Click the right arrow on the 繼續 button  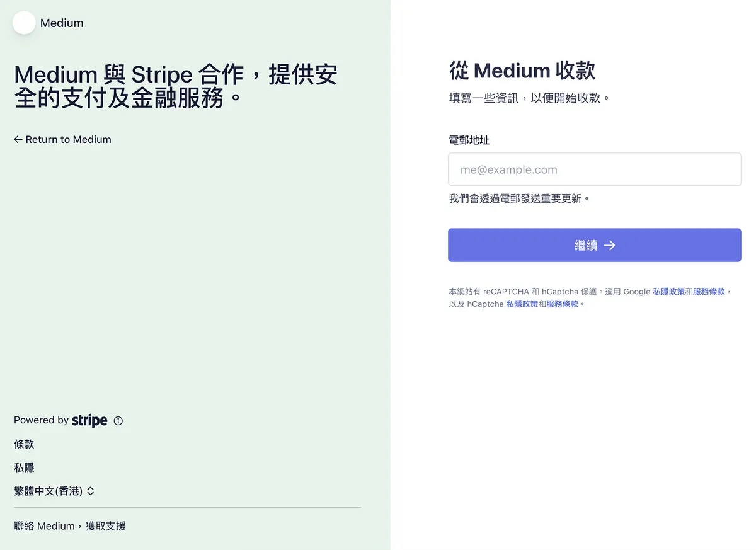point(609,245)
